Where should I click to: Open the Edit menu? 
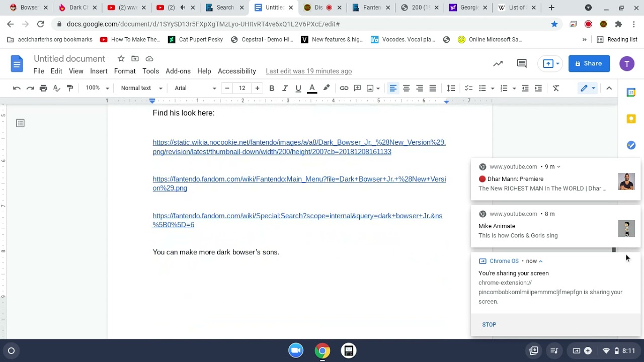tap(56, 71)
